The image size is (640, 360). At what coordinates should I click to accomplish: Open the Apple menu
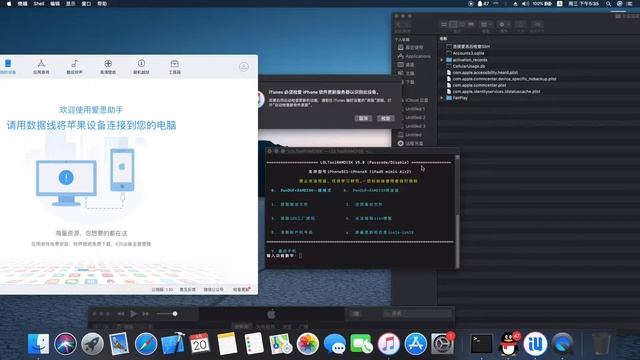click(9, 4)
